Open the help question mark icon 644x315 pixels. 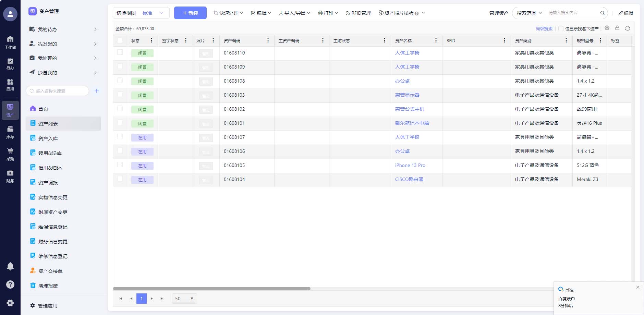10,284
